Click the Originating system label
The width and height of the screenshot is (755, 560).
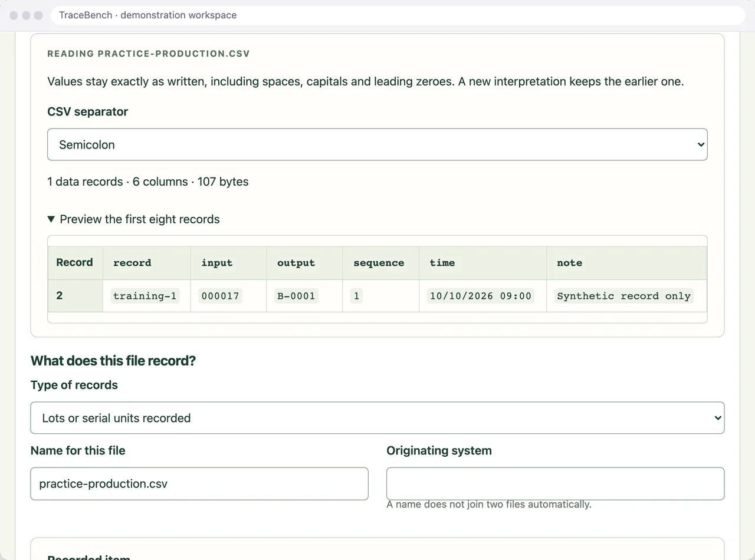[439, 450]
